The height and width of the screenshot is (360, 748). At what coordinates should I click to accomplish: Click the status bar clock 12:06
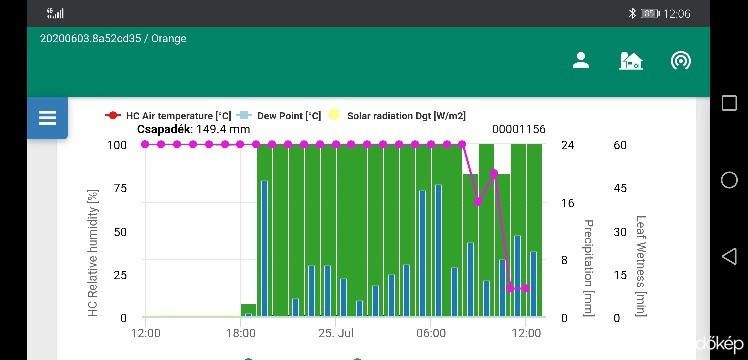(676, 13)
